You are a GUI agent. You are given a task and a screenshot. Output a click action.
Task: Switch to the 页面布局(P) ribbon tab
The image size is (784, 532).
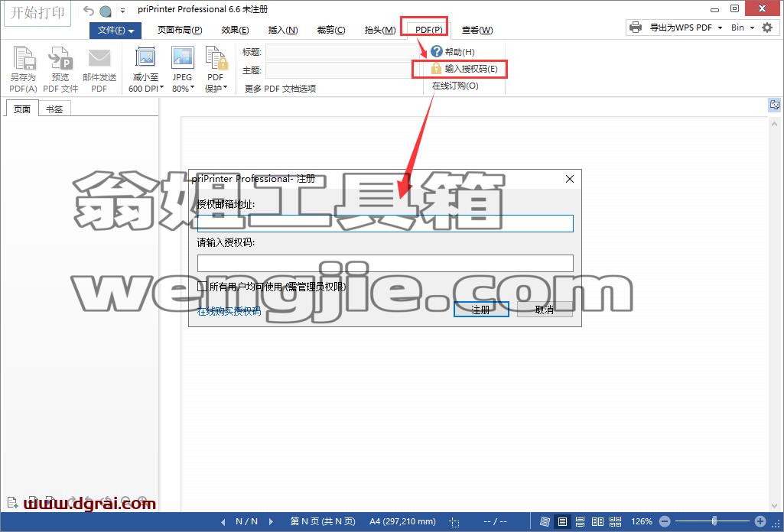(180, 30)
